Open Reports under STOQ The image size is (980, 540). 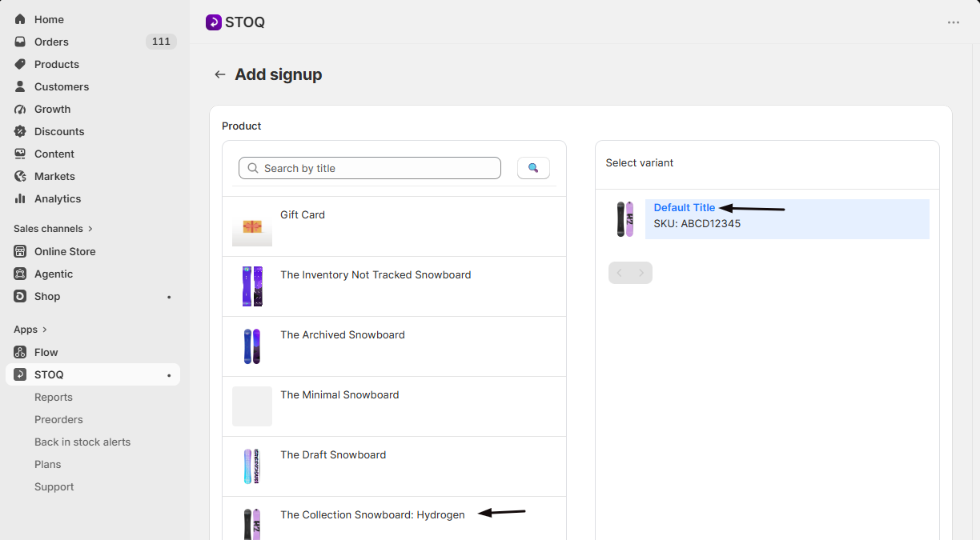[54, 397]
